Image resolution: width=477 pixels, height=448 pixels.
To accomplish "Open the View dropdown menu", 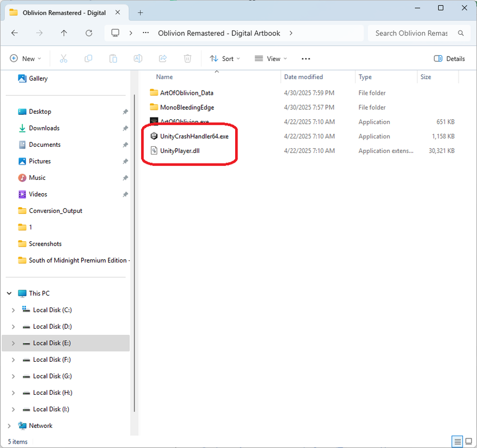I will [271, 58].
